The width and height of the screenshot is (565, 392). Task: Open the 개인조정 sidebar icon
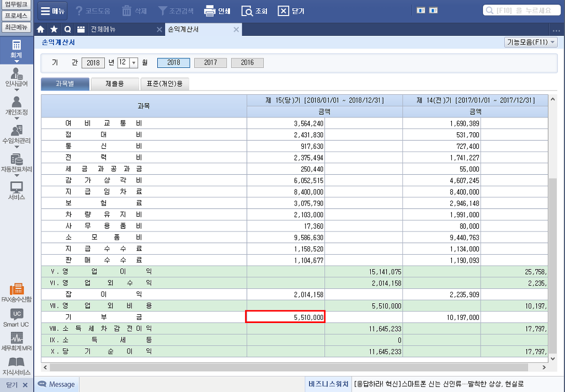click(x=16, y=105)
